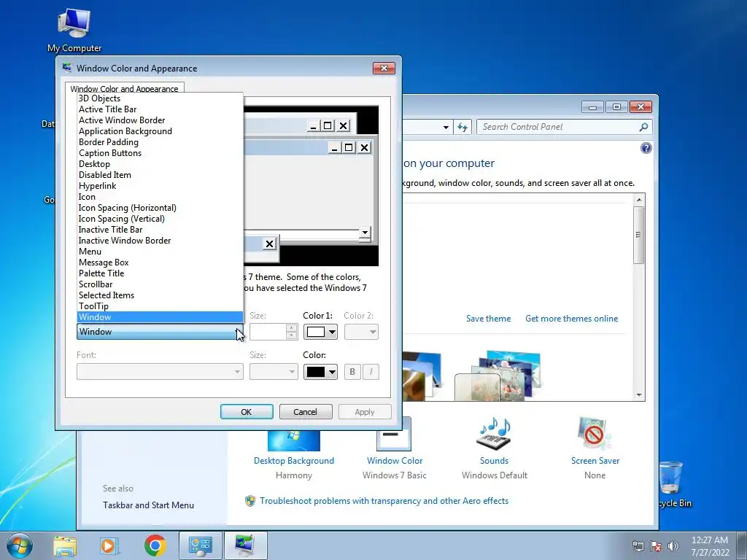Open Taskbar and Start Menu link
This screenshot has width=747, height=560.
(148, 505)
